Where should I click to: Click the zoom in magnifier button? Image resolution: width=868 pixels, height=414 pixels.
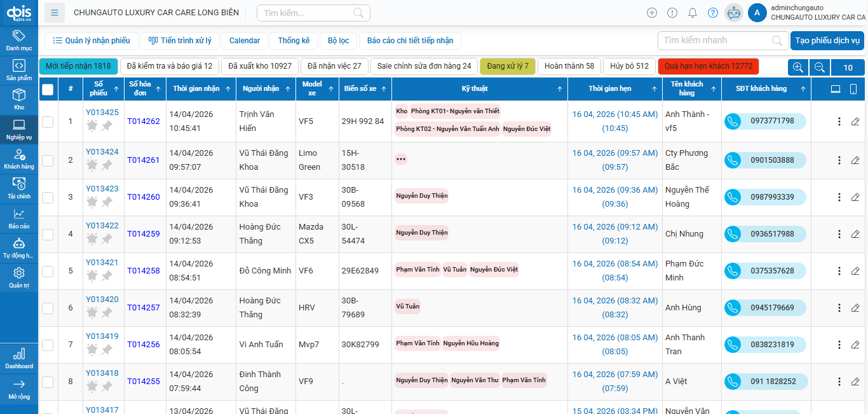pyautogui.click(x=798, y=67)
